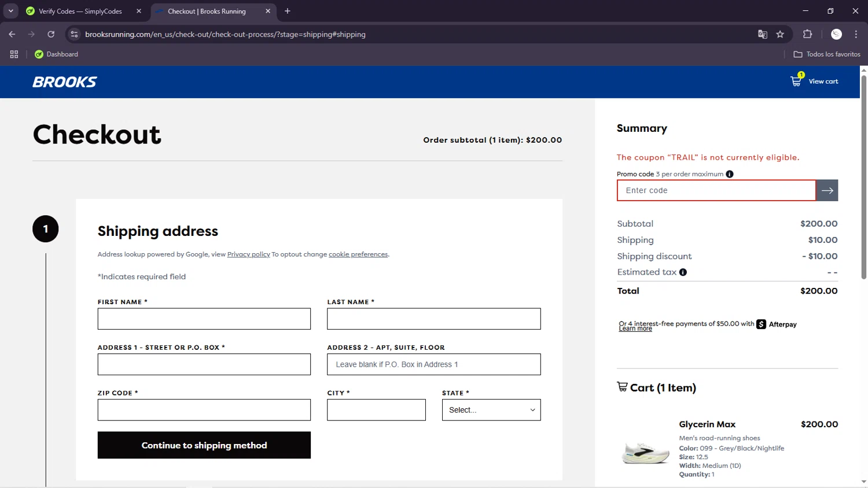The height and width of the screenshot is (488, 868).
Task: Click the Zip Code field
Action: click(x=204, y=410)
